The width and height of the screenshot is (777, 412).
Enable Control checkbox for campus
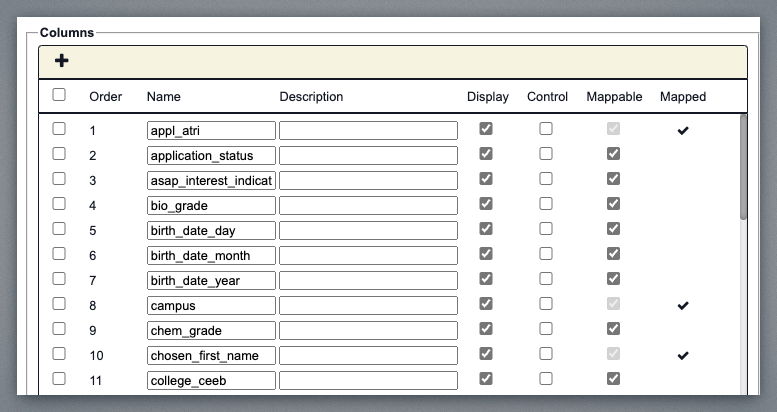pyautogui.click(x=546, y=304)
